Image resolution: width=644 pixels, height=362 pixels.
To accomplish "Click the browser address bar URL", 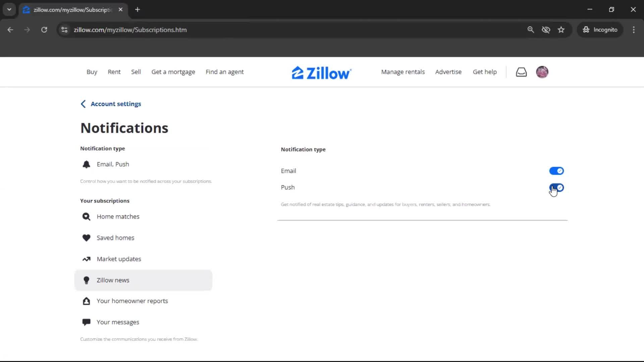I will [130, 30].
